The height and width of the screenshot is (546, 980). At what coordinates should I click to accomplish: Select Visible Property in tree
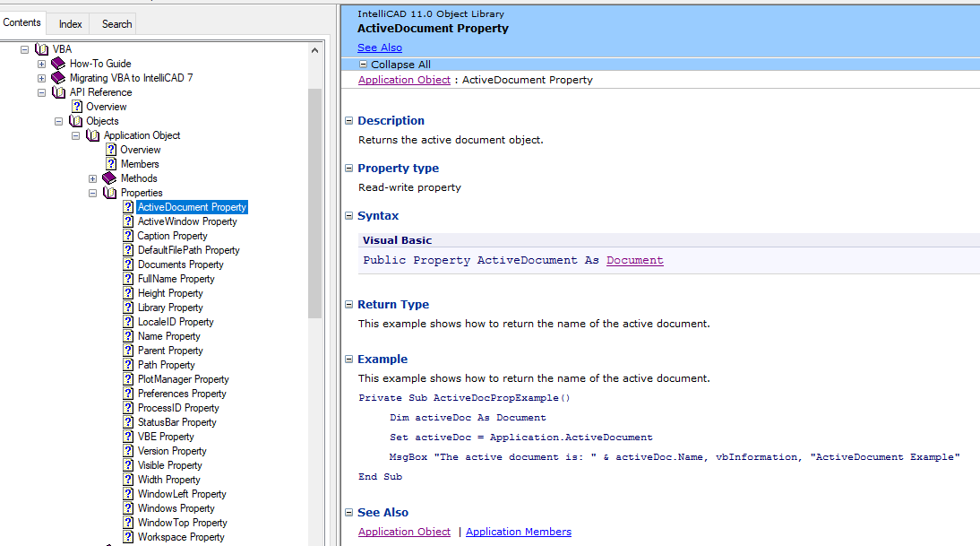coord(170,465)
